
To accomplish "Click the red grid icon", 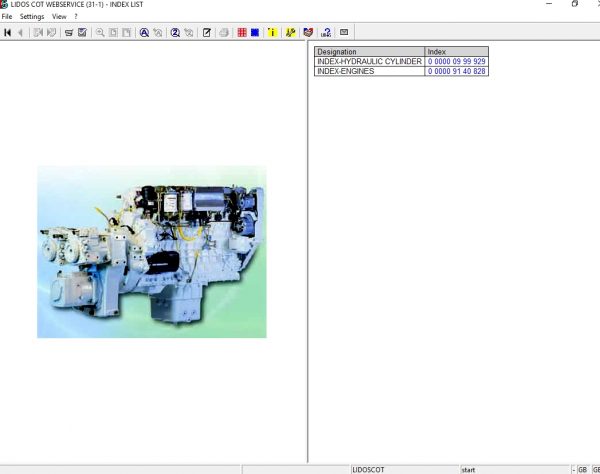I will click(x=242, y=33).
